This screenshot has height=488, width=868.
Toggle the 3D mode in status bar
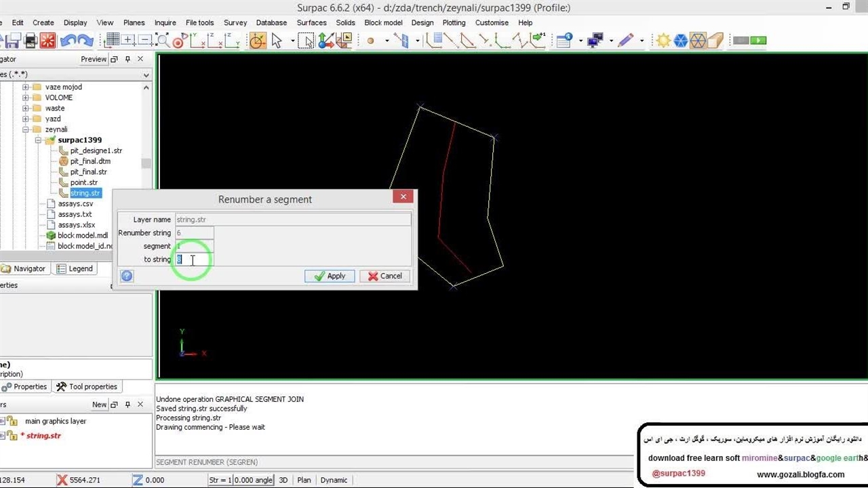[283, 480]
